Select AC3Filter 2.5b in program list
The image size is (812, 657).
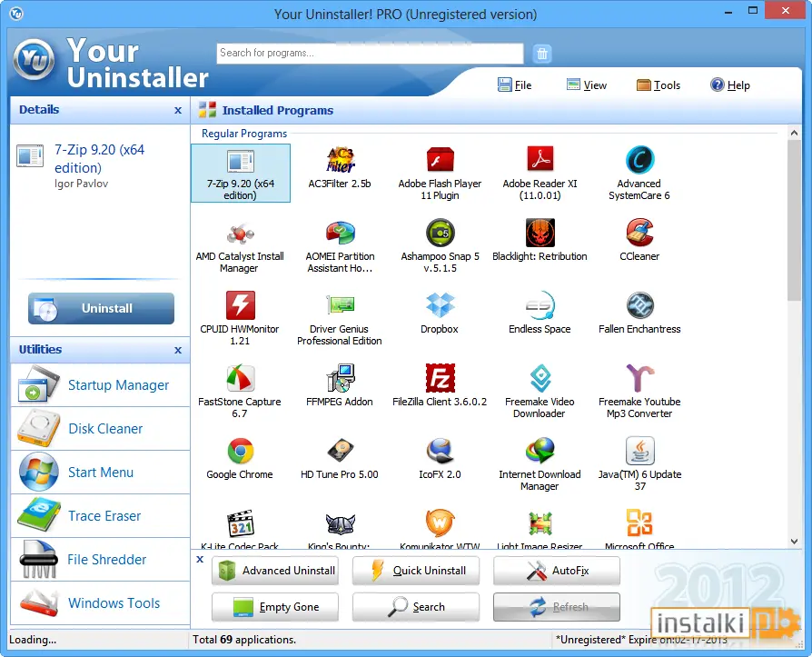[340, 169]
